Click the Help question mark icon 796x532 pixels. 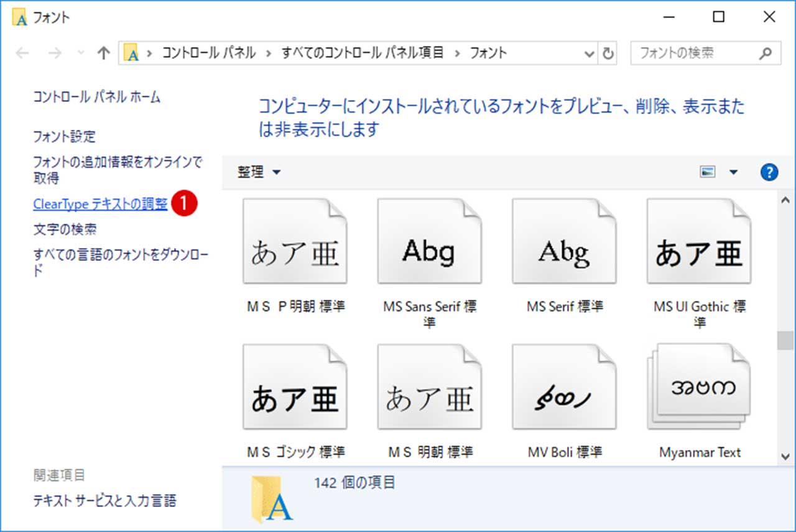[769, 172]
